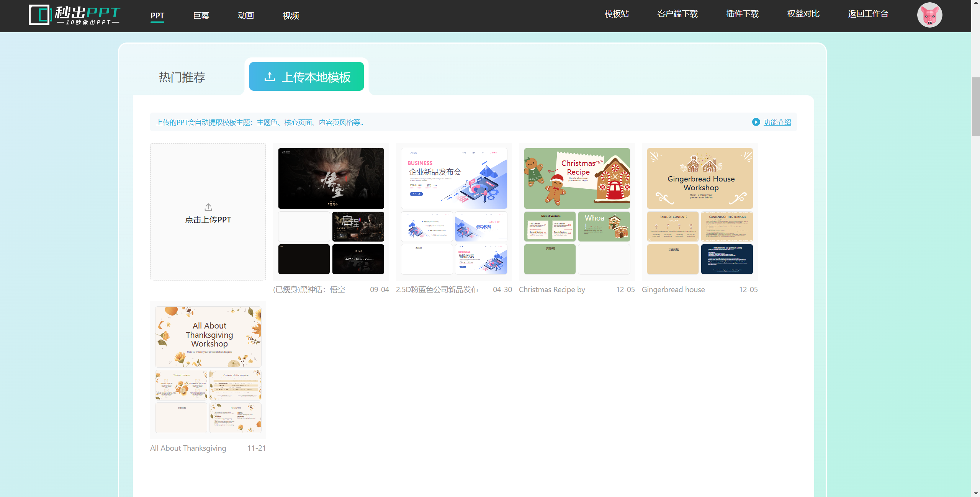
Task: Click the 启程 slide thumbnail
Action: 358,227
